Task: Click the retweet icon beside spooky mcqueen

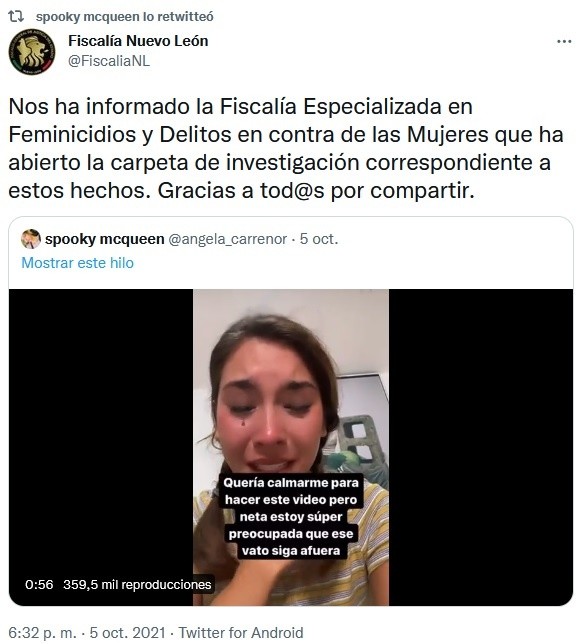Action: coord(16,16)
